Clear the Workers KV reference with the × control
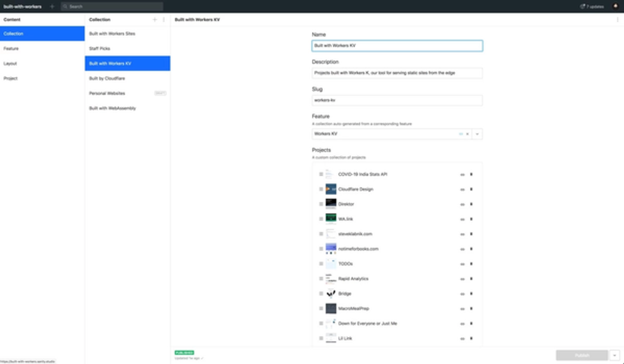The image size is (624, 364). 467,134
